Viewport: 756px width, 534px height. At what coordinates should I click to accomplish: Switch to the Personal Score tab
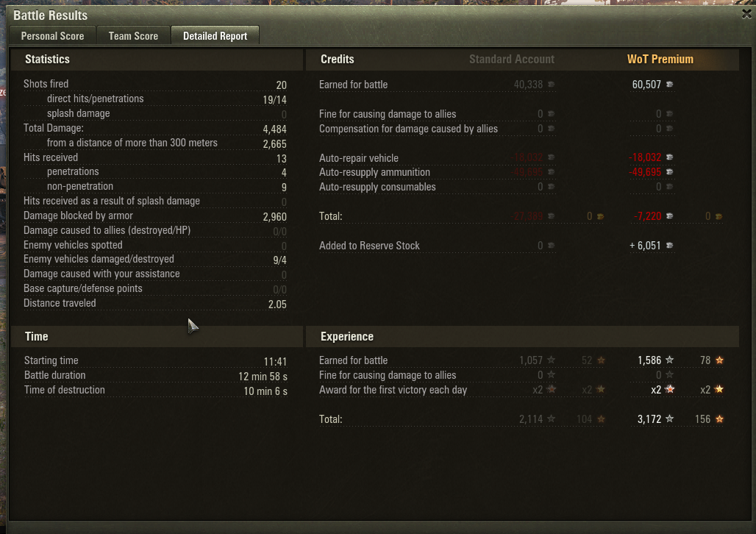click(52, 36)
